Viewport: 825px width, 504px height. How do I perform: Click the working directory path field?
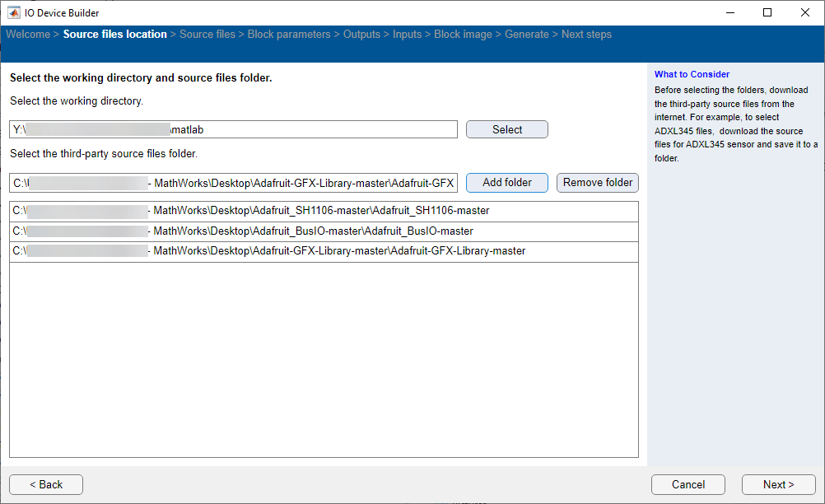tap(233, 130)
